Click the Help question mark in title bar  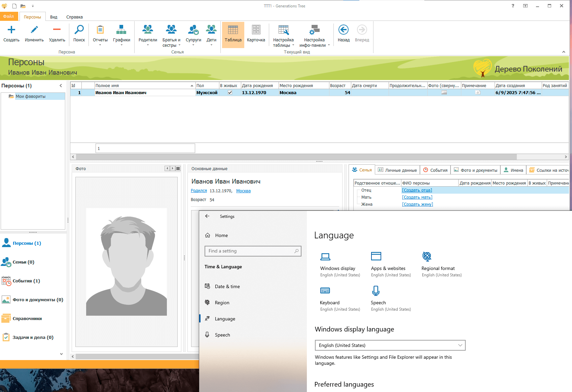coord(513,6)
